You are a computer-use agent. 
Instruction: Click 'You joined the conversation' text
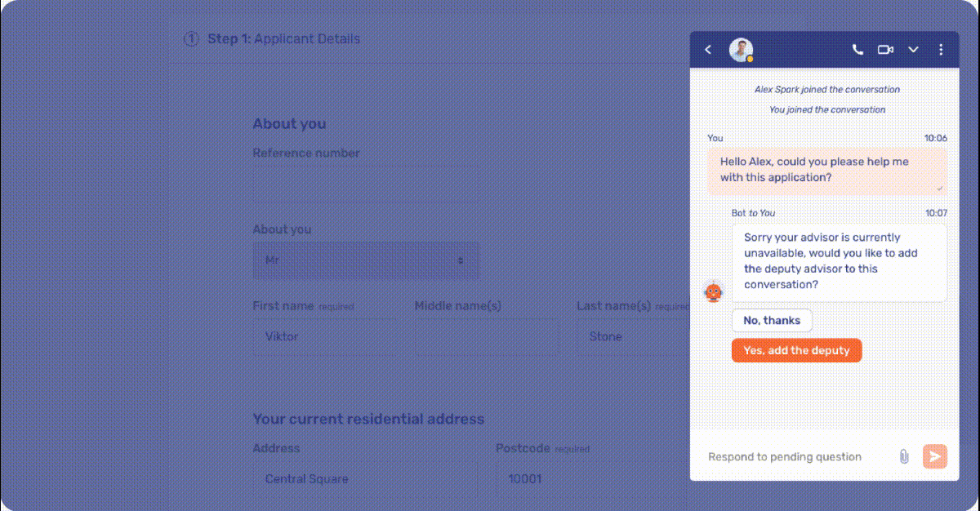827,109
